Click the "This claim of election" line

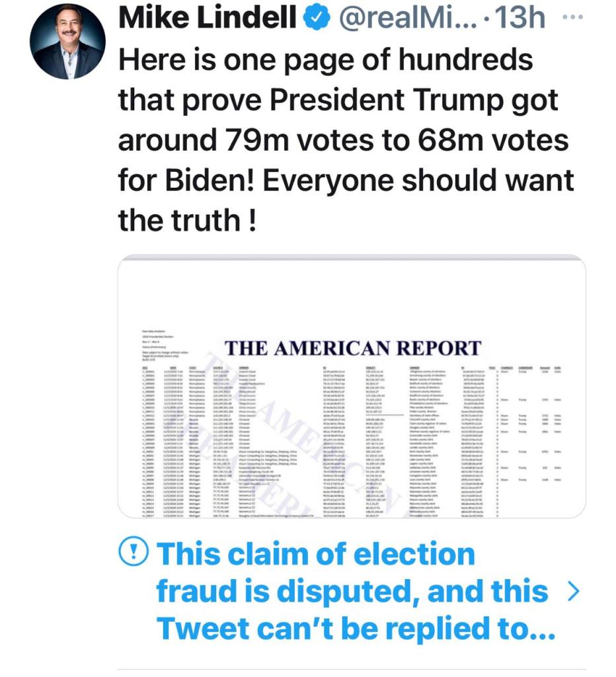316,553
